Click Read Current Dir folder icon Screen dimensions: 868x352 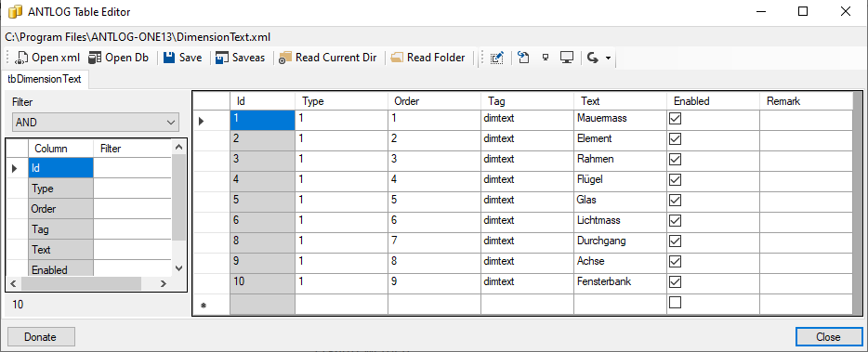point(284,58)
